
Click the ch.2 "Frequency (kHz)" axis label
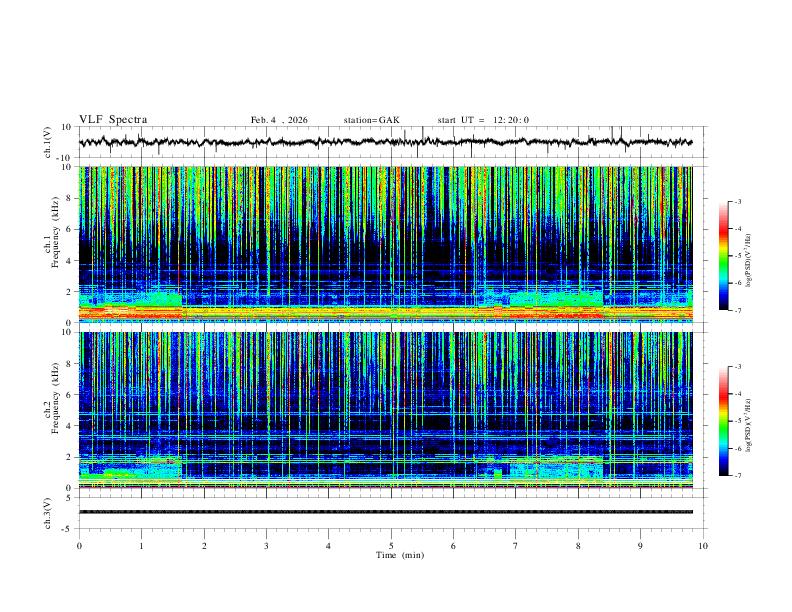(55, 398)
